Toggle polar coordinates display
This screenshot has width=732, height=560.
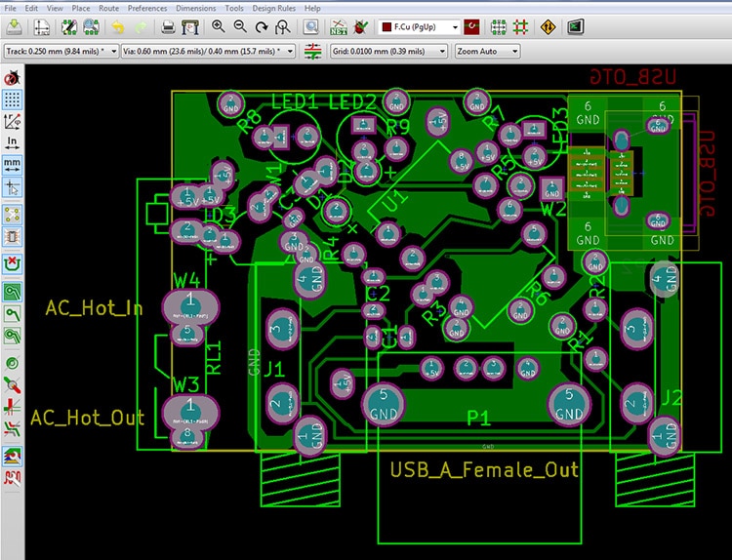[13, 121]
